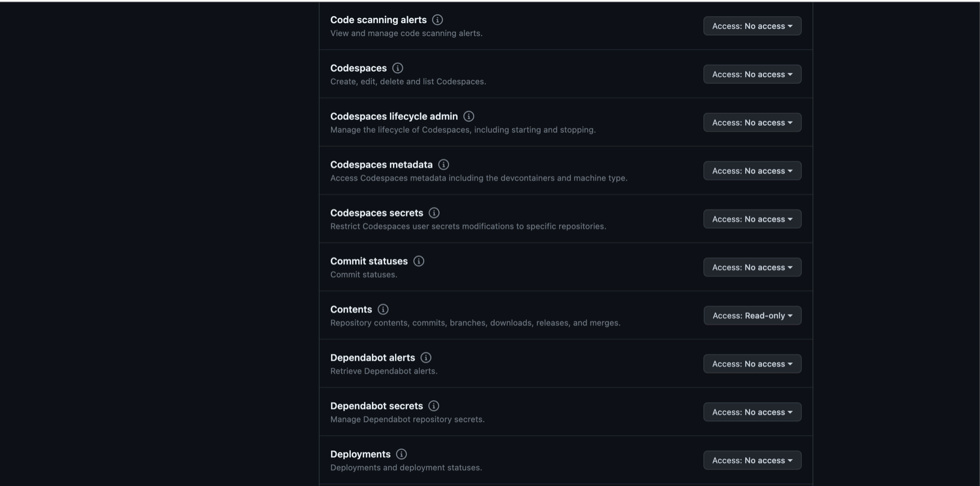Viewport: 980px width, 486px height.
Task: Click the Codespaces lifecycle admin info icon
Action: coord(469,116)
